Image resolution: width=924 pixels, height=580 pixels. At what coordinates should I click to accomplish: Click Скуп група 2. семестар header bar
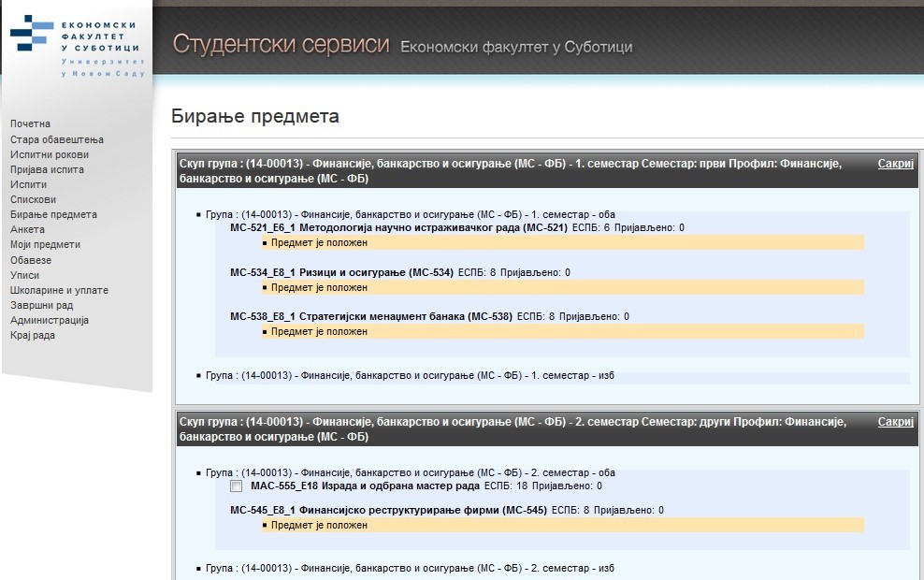[x=547, y=429]
